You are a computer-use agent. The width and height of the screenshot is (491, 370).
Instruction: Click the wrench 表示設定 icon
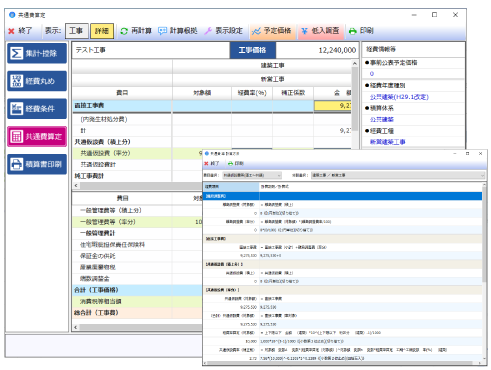[x=208, y=31]
